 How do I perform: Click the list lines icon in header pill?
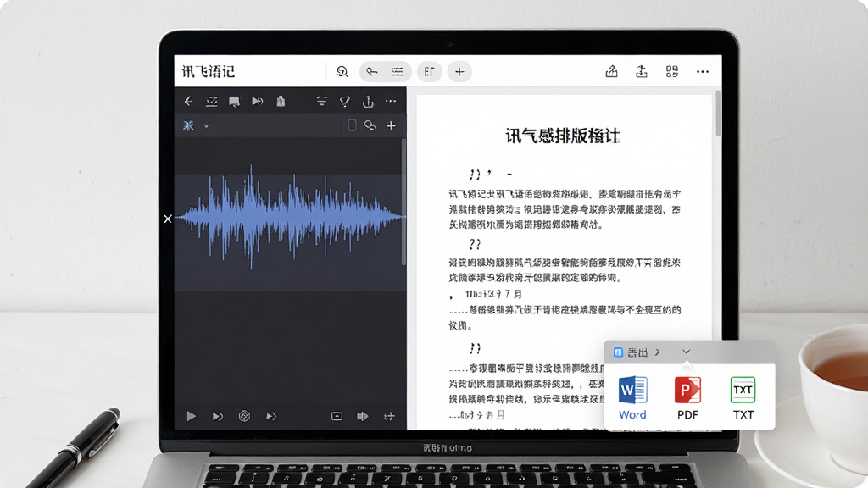click(x=398, y=72)
